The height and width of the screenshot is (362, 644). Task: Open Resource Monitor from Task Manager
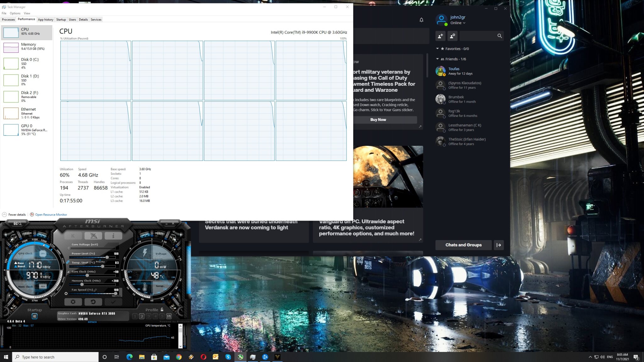[x=51, y=214]
